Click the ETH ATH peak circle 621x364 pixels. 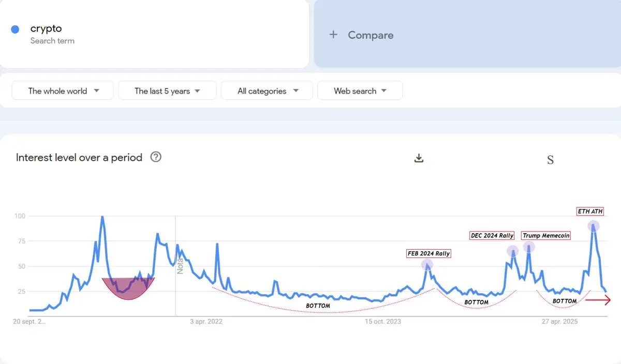tap(594, 226)
